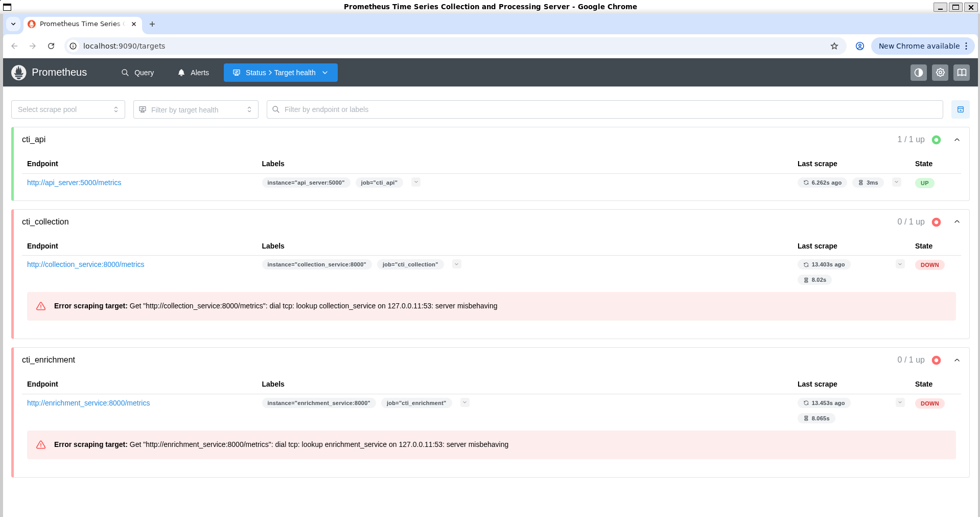View site information icon in address bar
This screenshot has width=980, height=517.
click(x=73, y=46)
